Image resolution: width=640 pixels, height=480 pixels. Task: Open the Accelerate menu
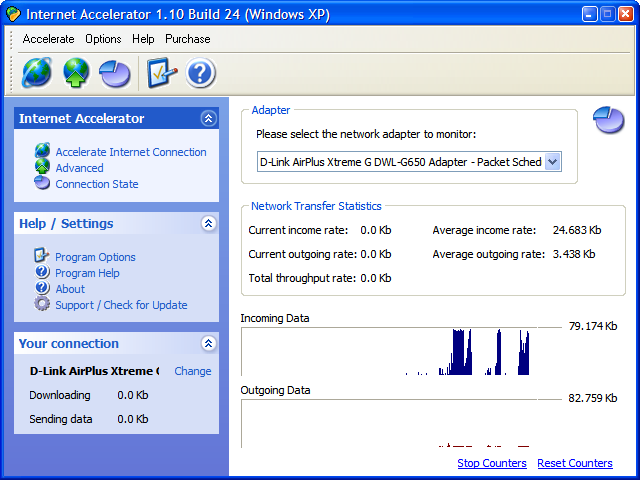(x=49, y=39)
